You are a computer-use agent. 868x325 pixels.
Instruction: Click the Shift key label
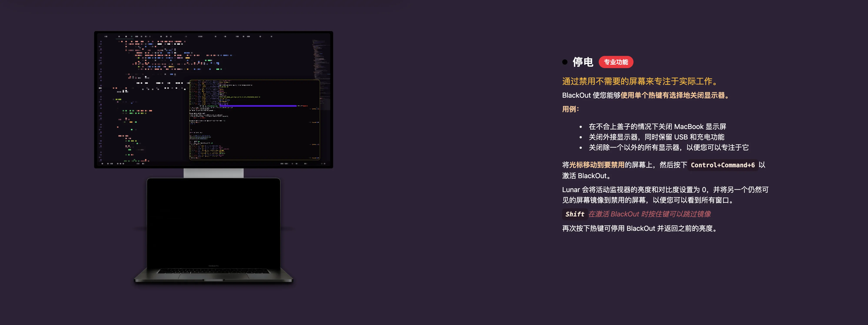(575, 214)
